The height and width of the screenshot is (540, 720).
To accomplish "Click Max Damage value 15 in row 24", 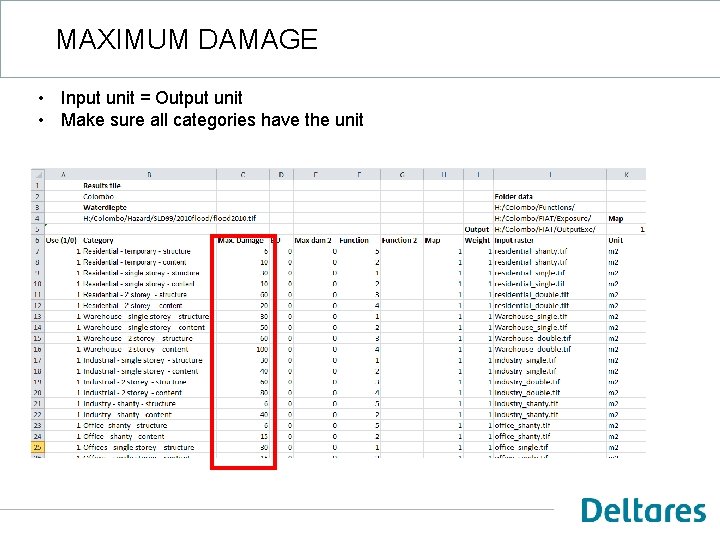I will click(x=264, y=437).
